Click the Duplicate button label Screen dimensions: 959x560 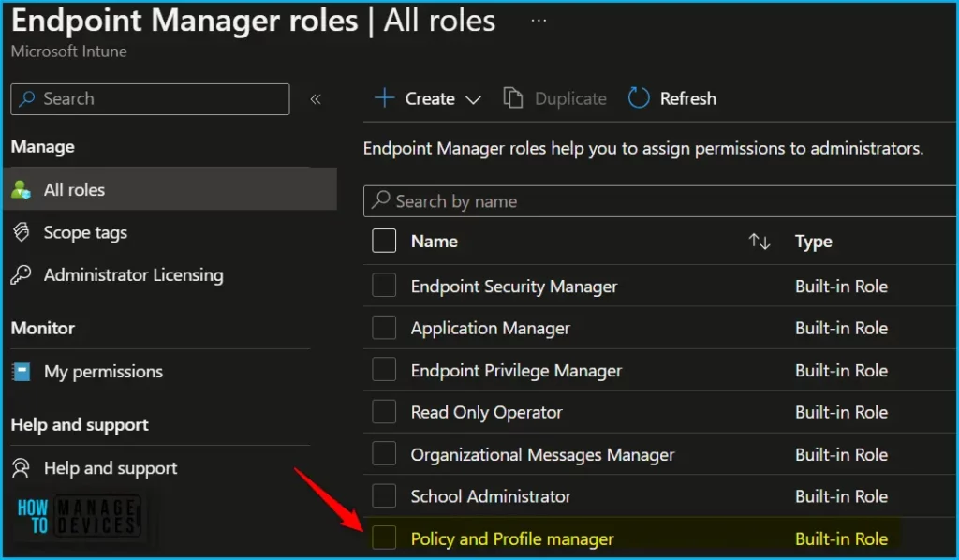click(x=570, y=98)
